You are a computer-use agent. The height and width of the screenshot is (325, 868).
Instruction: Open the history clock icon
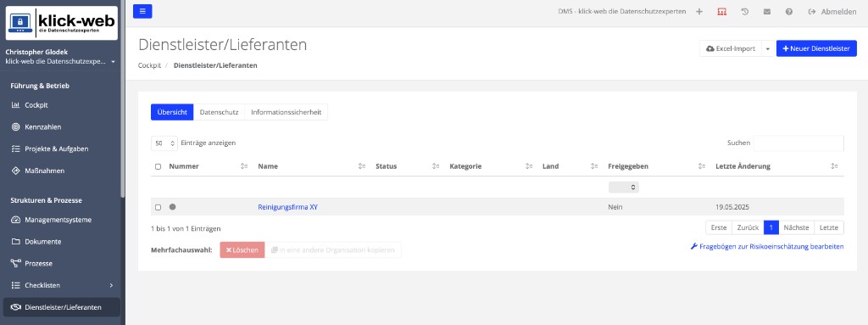[x=744, y=12]
